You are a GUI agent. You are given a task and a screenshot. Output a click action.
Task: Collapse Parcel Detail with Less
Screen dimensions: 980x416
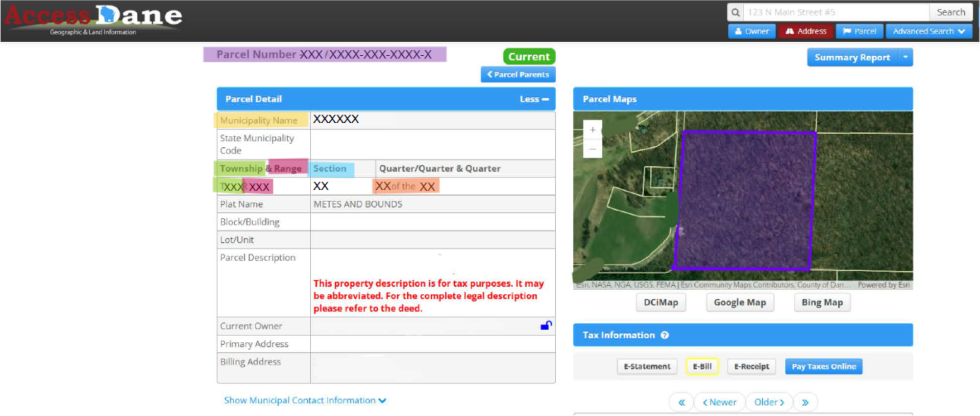pos(534,99)
